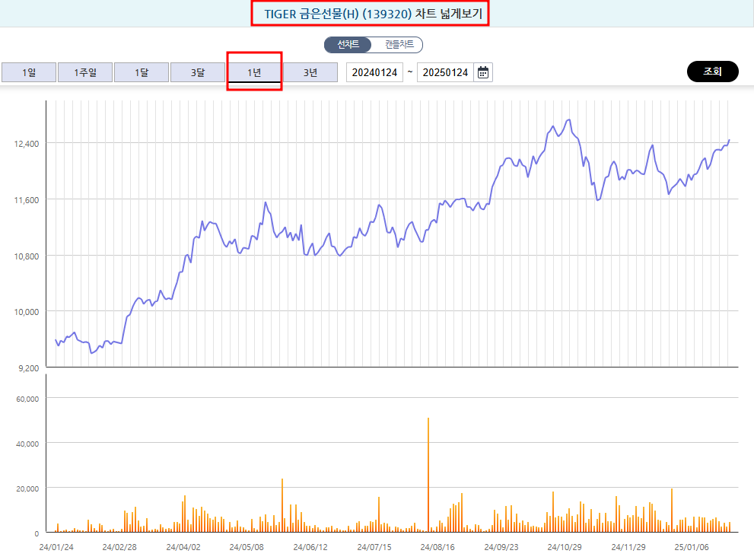
Task: Click the 24/06/12 date axis label
Action: coord(310,547)
